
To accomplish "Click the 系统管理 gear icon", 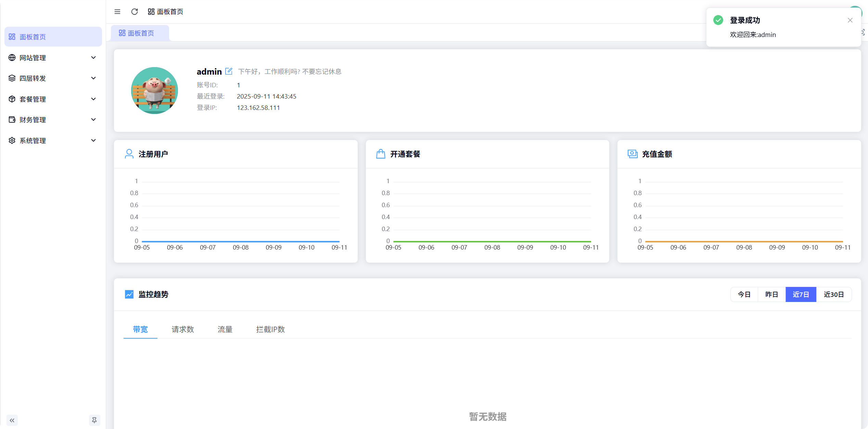I will coord(12,140).
